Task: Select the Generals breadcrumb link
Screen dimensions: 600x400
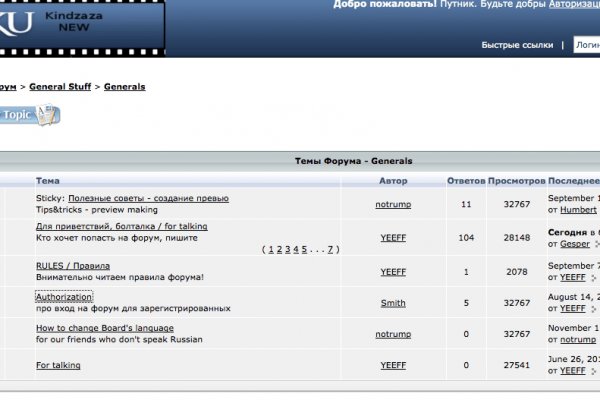Action: 124,87
